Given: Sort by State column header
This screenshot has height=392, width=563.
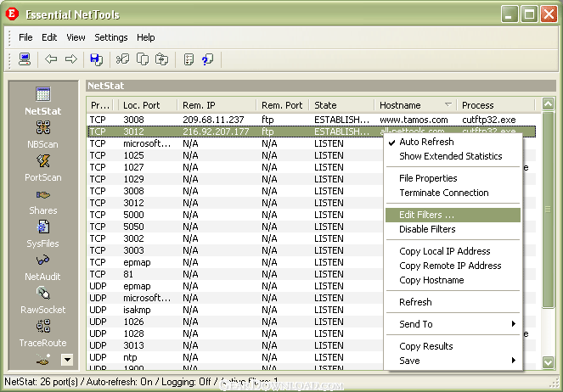Looking at the screenshot, I should [x=342, y=105].
